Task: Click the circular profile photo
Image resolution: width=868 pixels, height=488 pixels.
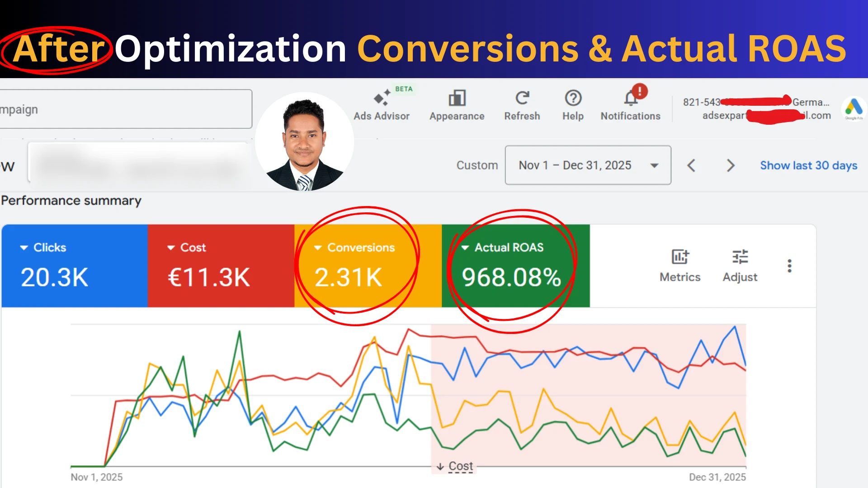Action: coord(304,142)
